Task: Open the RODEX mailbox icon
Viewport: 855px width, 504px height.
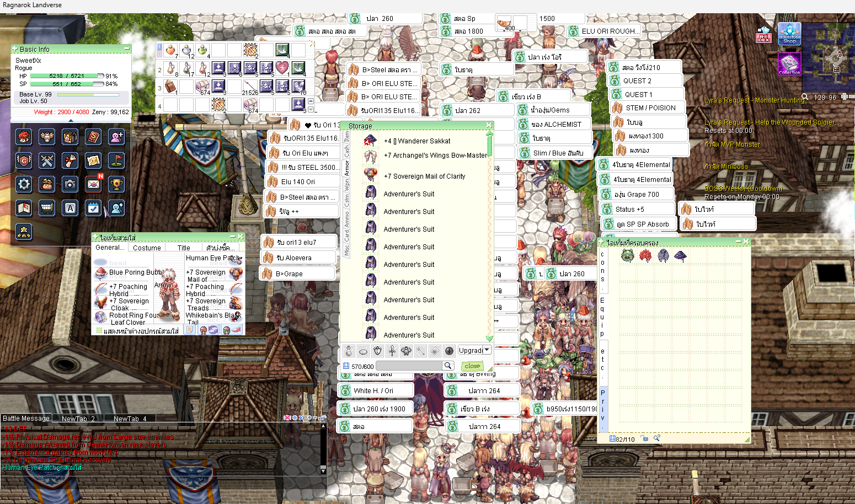Action: [x=764, y=34]
